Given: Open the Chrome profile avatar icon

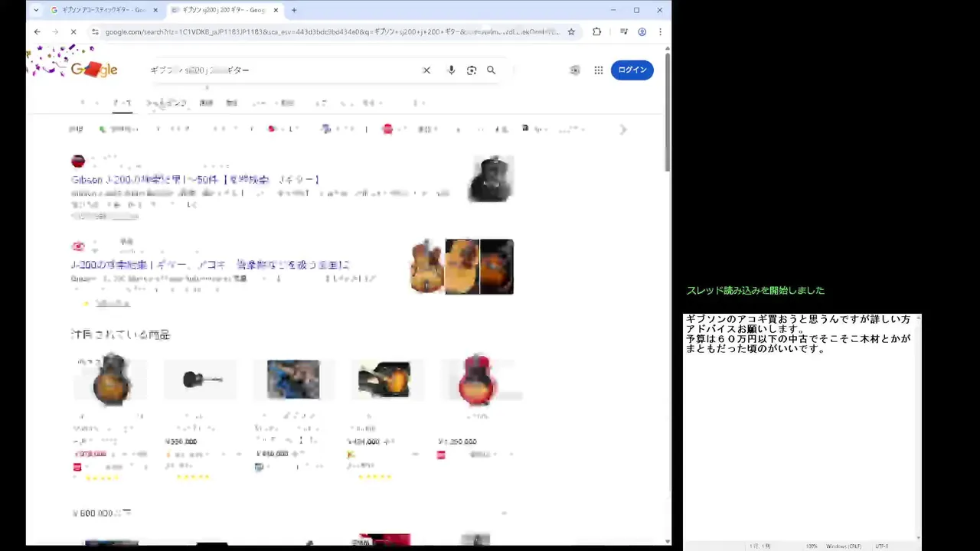Looking at the screenshot, I should point(642,31).
